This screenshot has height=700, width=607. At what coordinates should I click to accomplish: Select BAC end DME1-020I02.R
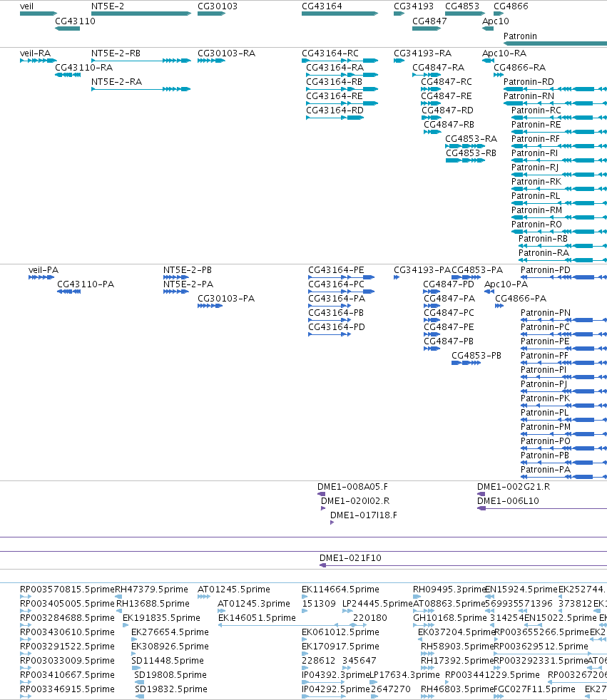(355, 501)
